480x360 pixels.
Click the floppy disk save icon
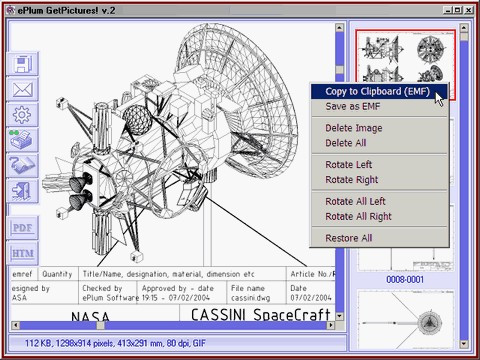point(23,64)
